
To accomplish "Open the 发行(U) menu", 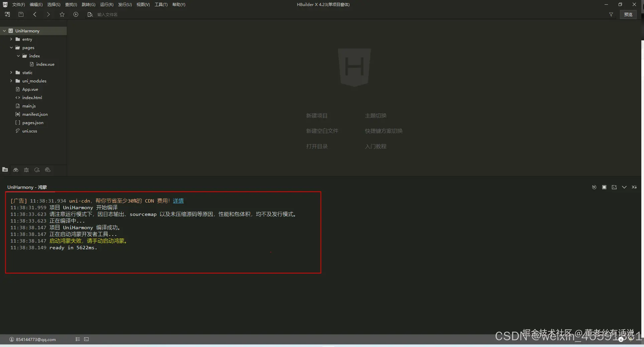I will [125, 4].
